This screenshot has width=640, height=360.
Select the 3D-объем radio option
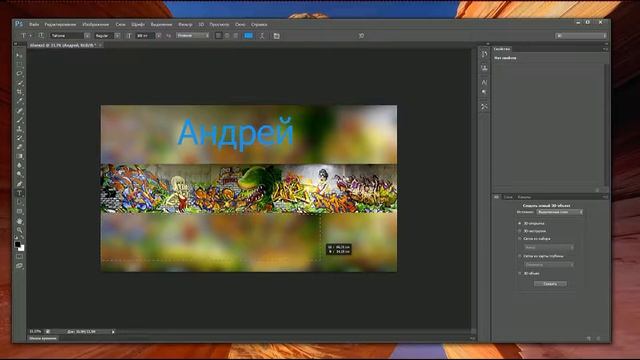520,273
